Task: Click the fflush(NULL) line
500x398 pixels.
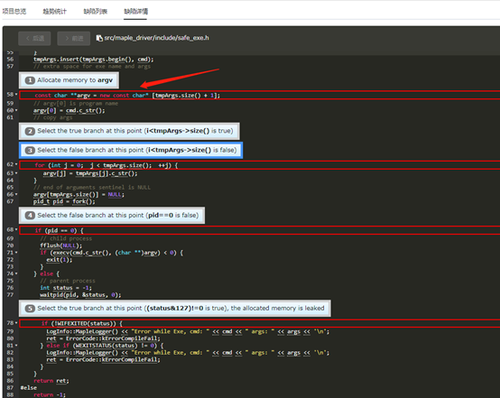Action: [61, 246]
